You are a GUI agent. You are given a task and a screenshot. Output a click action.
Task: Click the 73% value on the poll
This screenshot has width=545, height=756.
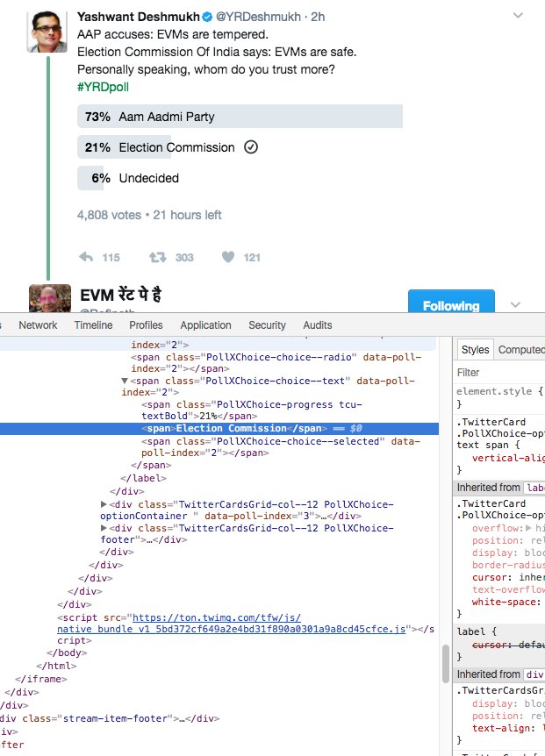(x=97, y=117)
